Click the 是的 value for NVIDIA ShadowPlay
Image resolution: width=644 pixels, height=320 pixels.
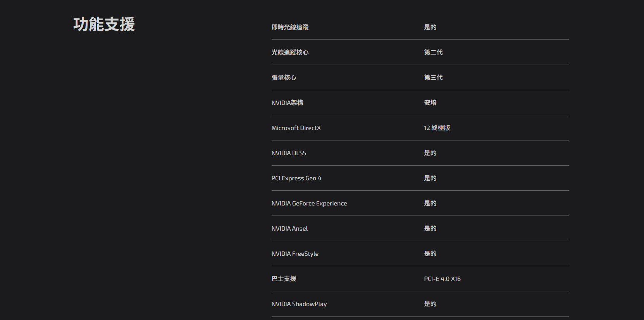430,304
